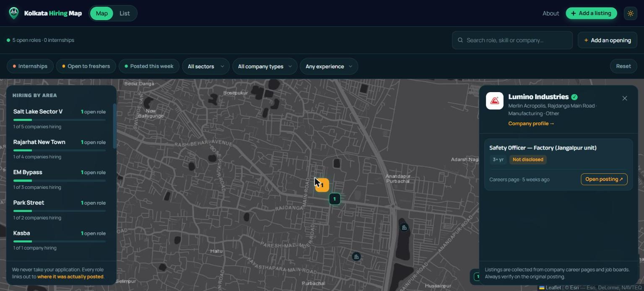
Task: Click the Open posting button
Action: coord(604,179)
